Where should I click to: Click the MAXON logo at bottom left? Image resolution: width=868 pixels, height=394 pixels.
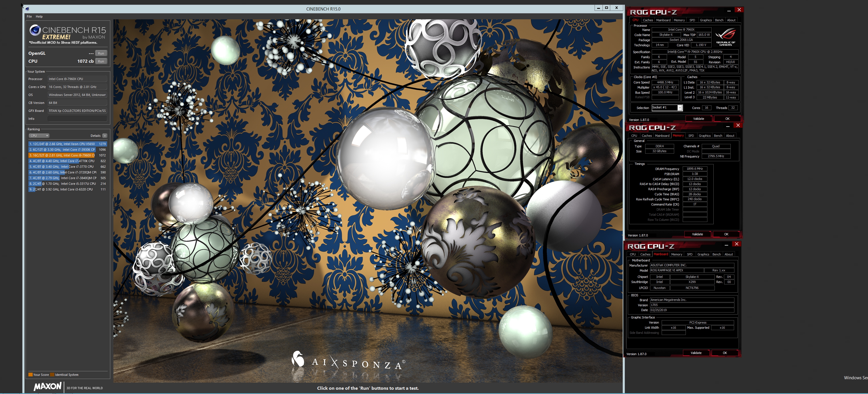(x=47, y=386)
